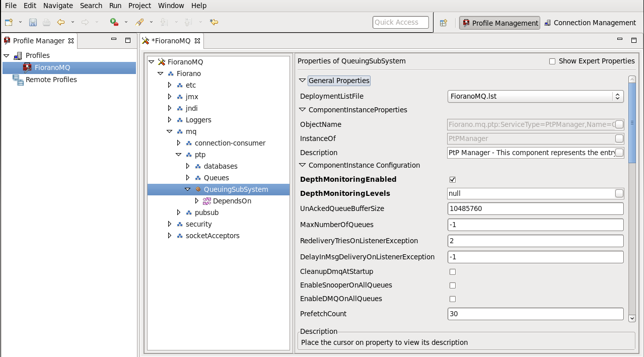Click the Quick Access search field
The width and height of the screenshot is (644, 357).
401,22
